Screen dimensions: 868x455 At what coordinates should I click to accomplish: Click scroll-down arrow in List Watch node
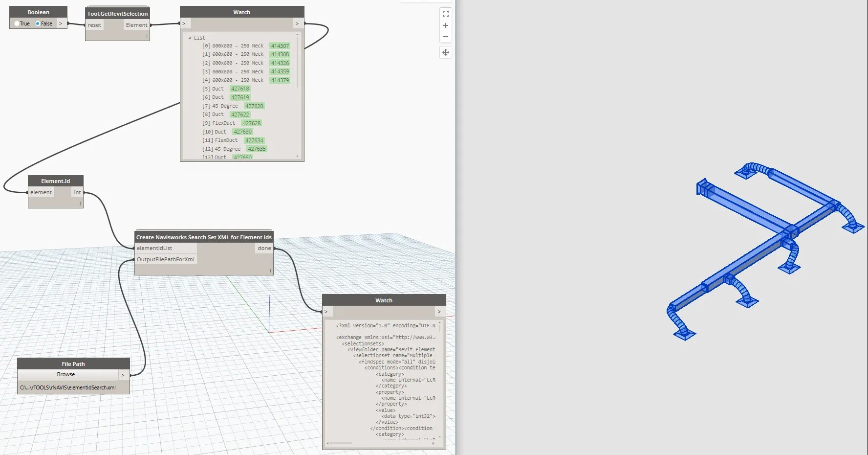tap(297, 157)
